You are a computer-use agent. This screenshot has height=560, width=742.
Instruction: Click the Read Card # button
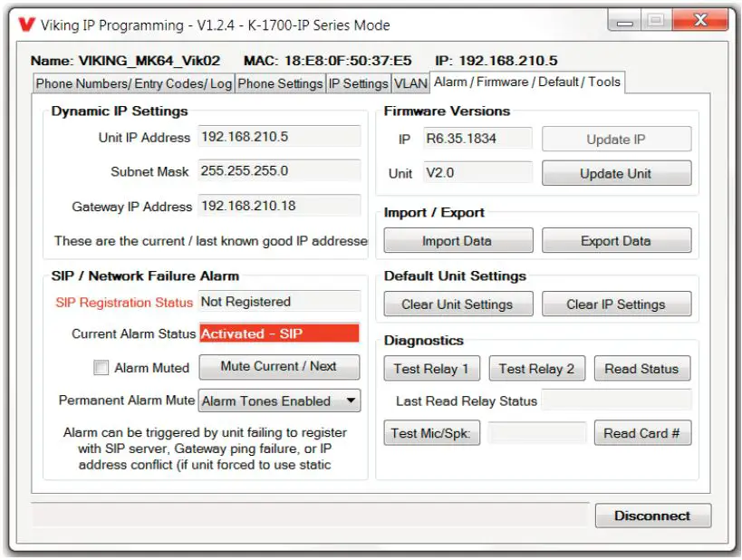[x=642, y=432]
